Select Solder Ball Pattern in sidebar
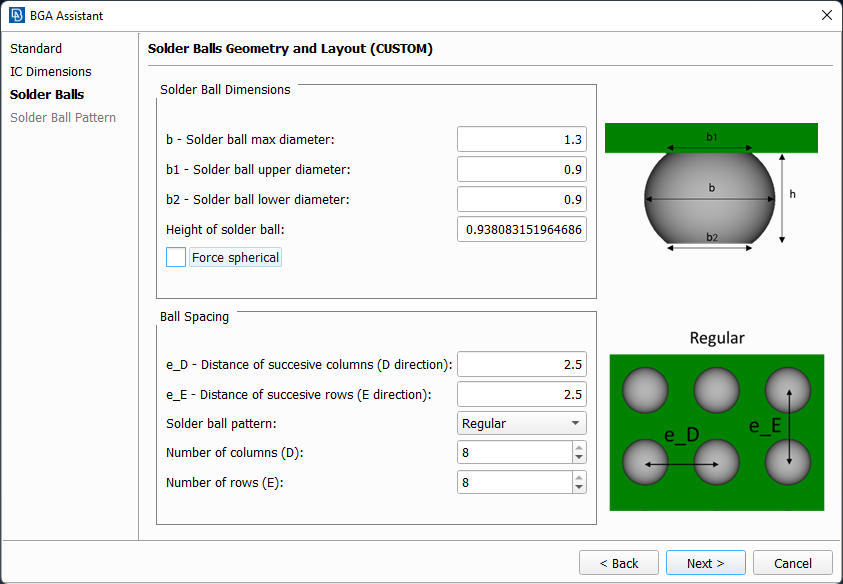The image size is (843, 584). (x=63, y=118)
